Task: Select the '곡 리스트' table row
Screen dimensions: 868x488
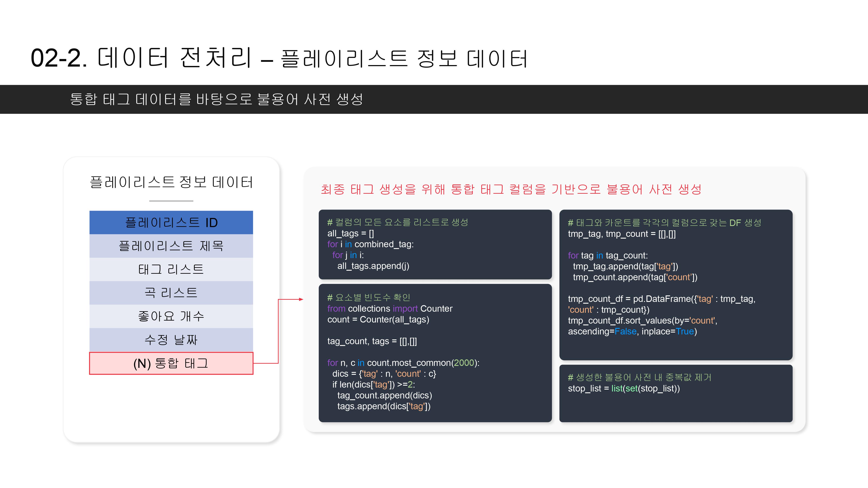Action: pos(171,293)
